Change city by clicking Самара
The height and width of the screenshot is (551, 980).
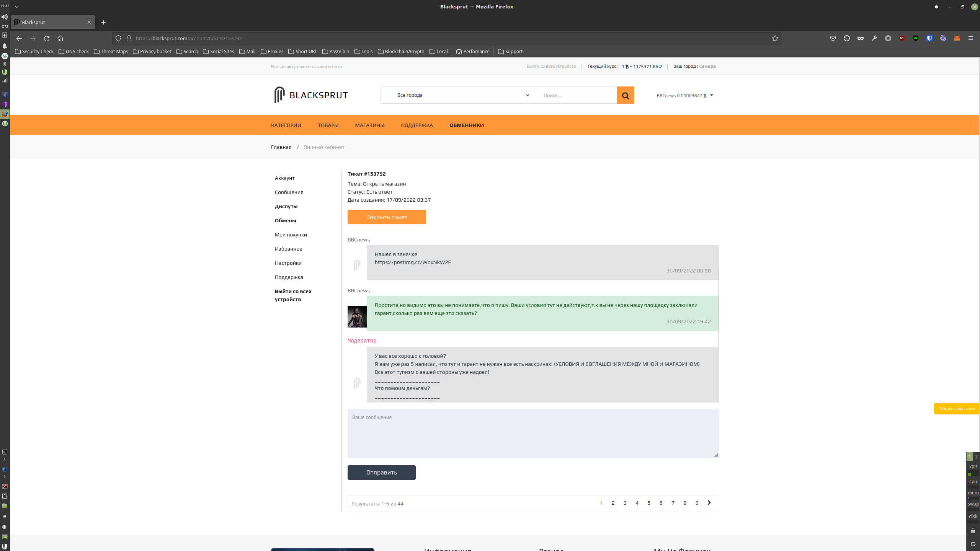pos(707,66)
